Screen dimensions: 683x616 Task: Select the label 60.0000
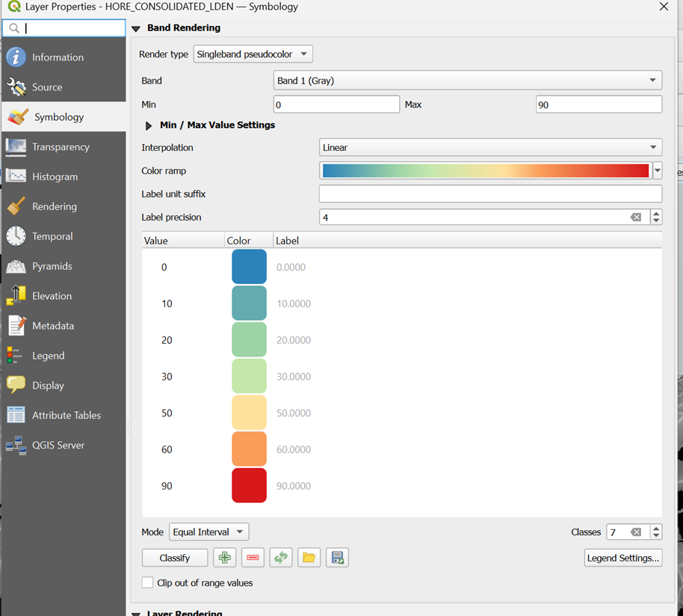click(294, 449)
